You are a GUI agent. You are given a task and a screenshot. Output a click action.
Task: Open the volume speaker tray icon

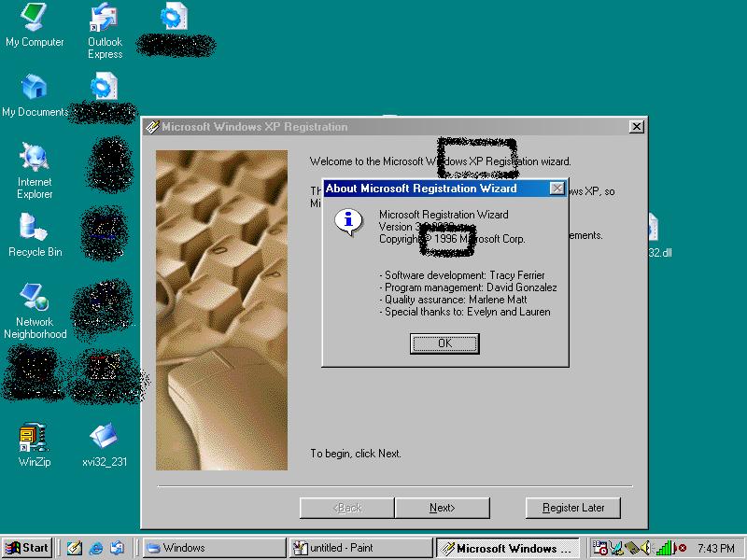645,548
